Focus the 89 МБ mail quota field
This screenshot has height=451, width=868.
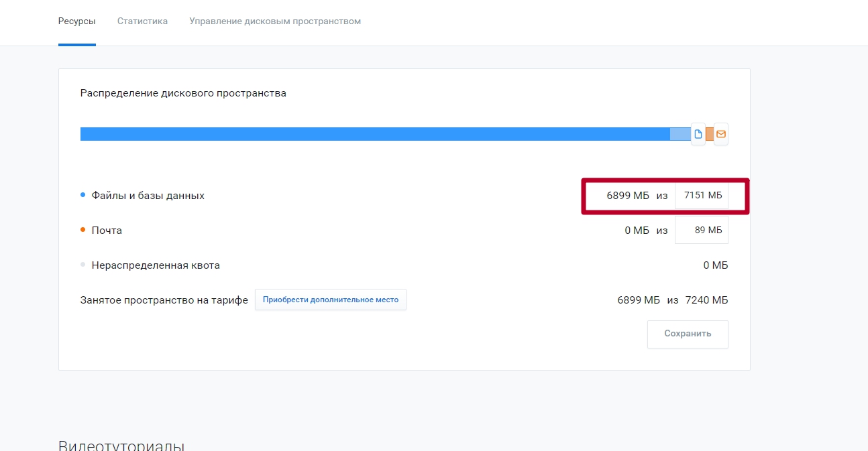702,230
